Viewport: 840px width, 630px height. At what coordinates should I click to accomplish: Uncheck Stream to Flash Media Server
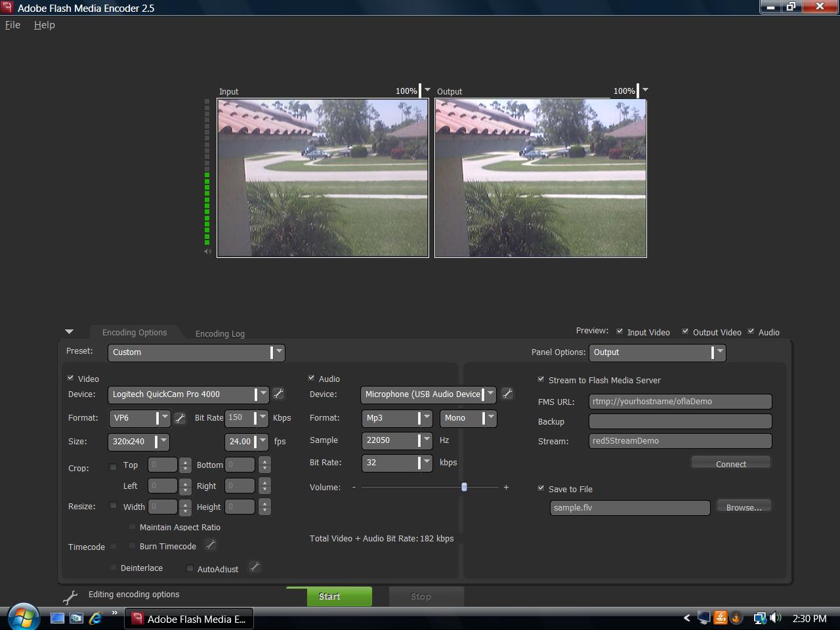(541, 379)
